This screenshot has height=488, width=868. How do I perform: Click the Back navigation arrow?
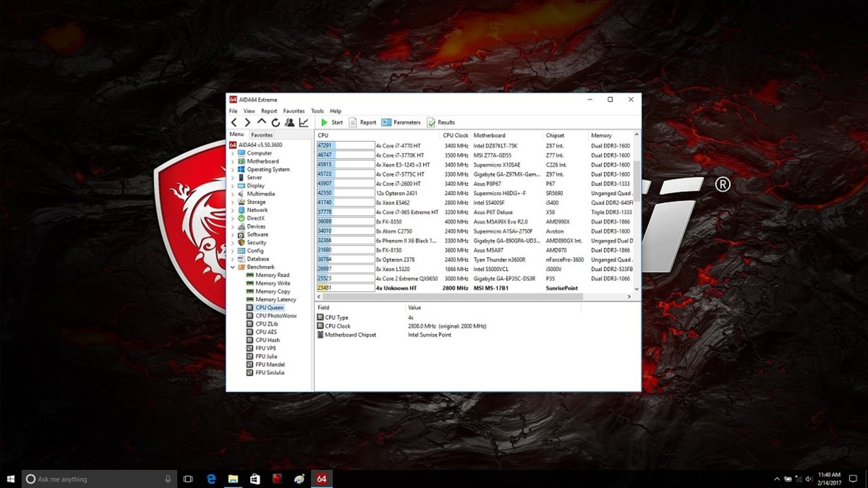234,122
